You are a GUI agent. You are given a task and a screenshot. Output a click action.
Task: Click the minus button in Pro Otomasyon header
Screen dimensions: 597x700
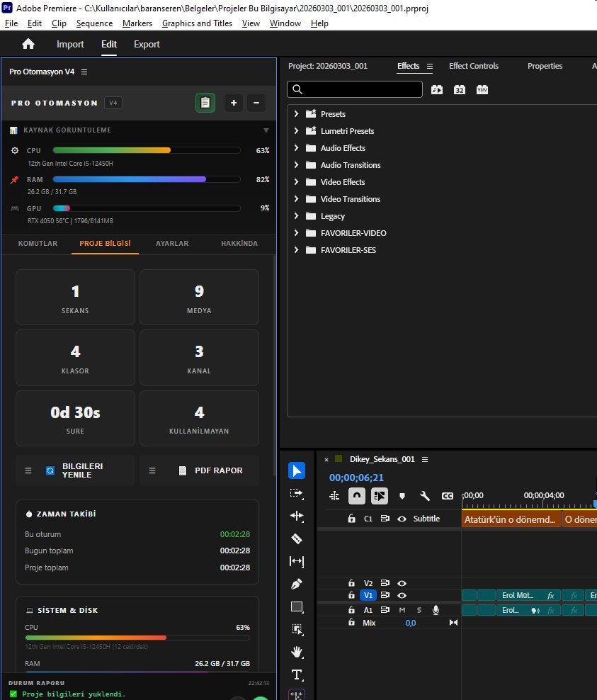point(256,103)
